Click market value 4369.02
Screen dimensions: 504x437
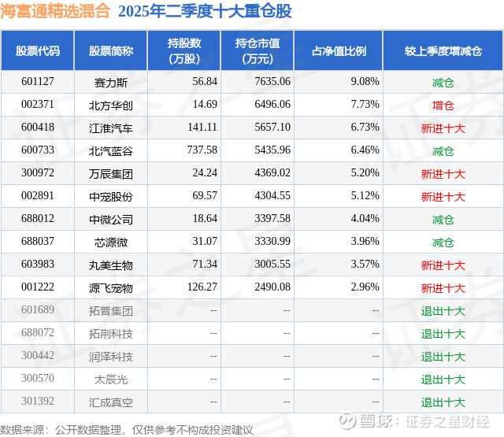point(272,173)
